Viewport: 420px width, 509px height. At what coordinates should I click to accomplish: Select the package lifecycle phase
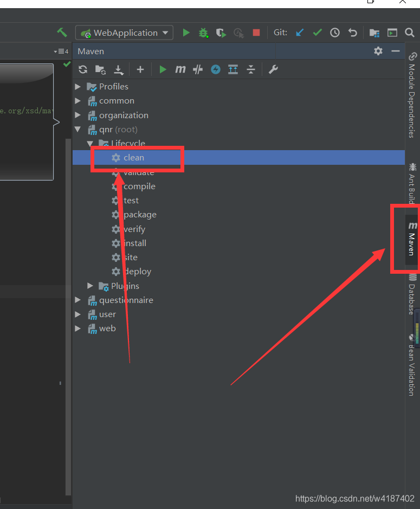coord(238,215)
